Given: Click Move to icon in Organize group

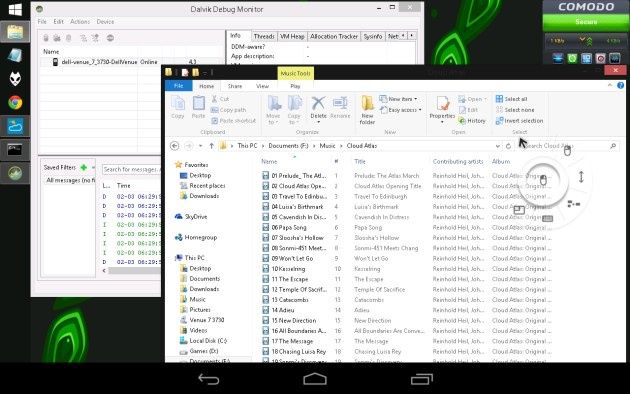Looking at the screenshot, I should 273,110.
